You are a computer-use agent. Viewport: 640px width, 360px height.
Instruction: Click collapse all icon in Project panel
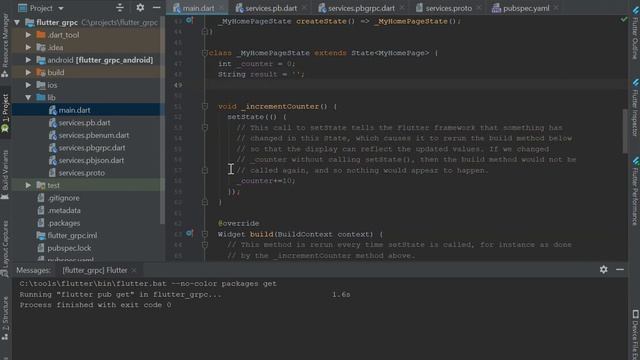tap(120, 7)
